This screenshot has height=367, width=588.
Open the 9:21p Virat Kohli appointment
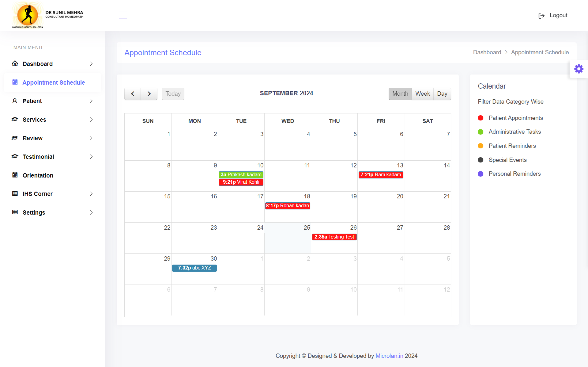[241, 182]
